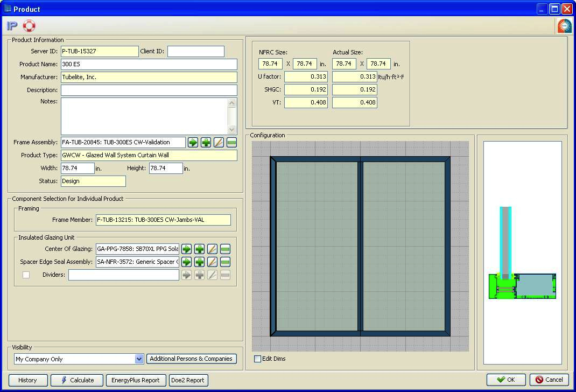Viewport: 576px width, 392px height.
Task: Click the plus icon beside Frame Assembly
Action: coord(206,142)
